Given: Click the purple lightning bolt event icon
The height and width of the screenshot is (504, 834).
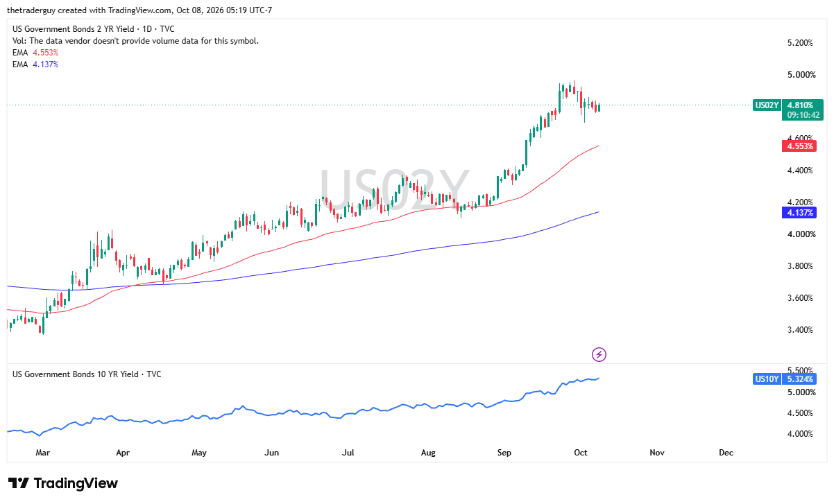Looking at the screenshot, I should (x=599, y=355).
